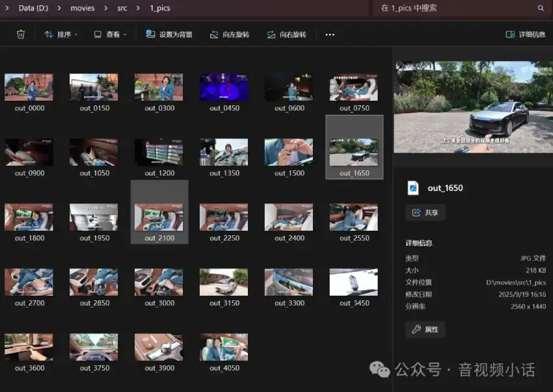Click the back navigation arrow
Image resolution: width=553 pixels, height=392 pixels.
click(x=8, y=8)
